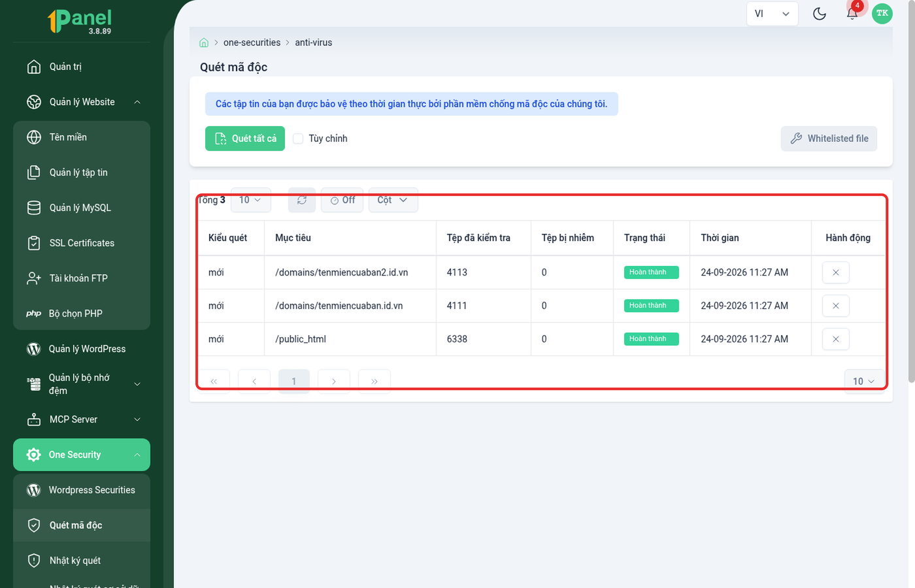This screenshot has height=588, width=915.
Task: Open SSL Certificates page
Action: tap(82, 243)
